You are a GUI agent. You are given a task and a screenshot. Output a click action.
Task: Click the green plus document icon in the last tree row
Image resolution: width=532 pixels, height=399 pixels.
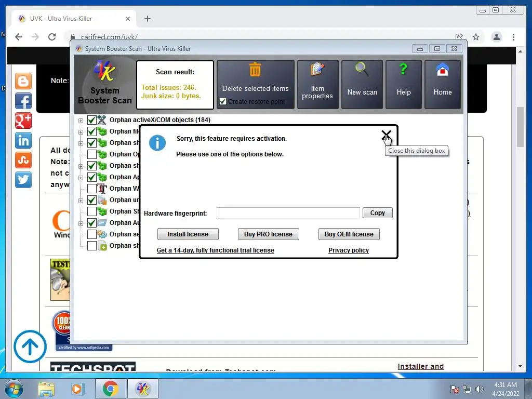coord(102,246)
